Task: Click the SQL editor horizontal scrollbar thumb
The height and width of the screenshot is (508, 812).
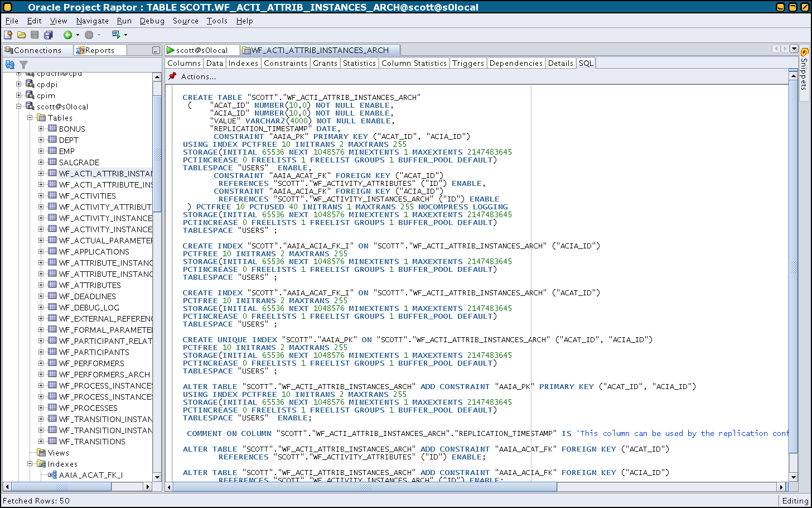Action: pos(365,487)
